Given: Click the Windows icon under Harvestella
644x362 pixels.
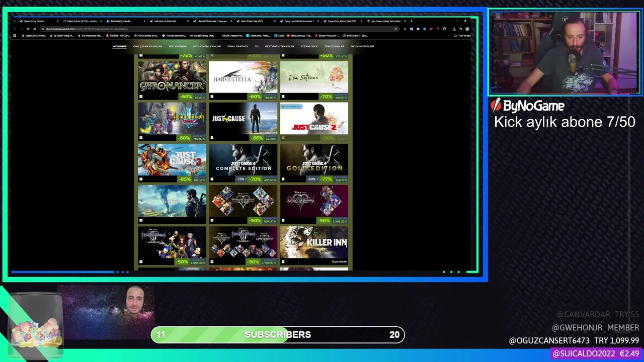Looking at the screenshot, I should point(212,97).
